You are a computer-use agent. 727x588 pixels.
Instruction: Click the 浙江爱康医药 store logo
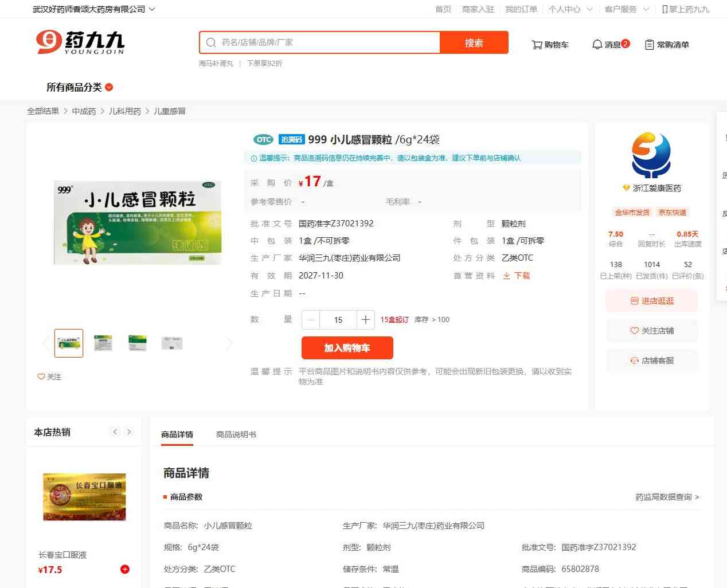click(651, 156)
